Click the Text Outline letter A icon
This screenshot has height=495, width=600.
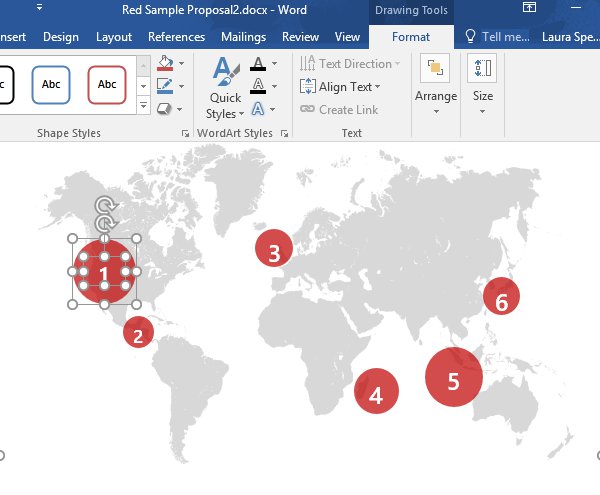(x=258, y=86)
